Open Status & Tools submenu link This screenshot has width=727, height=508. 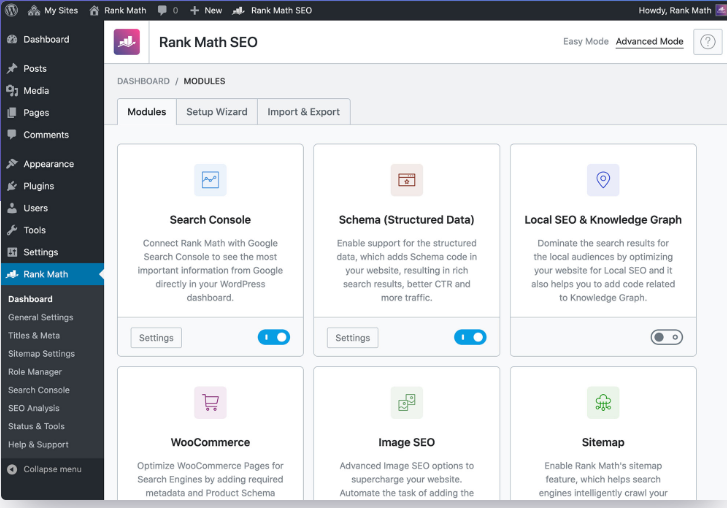[x=36, y=426]
